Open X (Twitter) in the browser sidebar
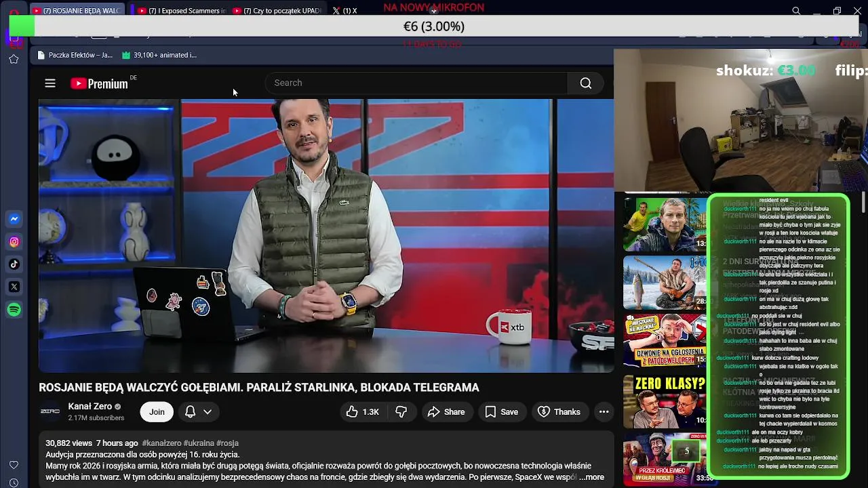This screenshot has width=868, height=488. pyautogui.click(x=14, y=287)
